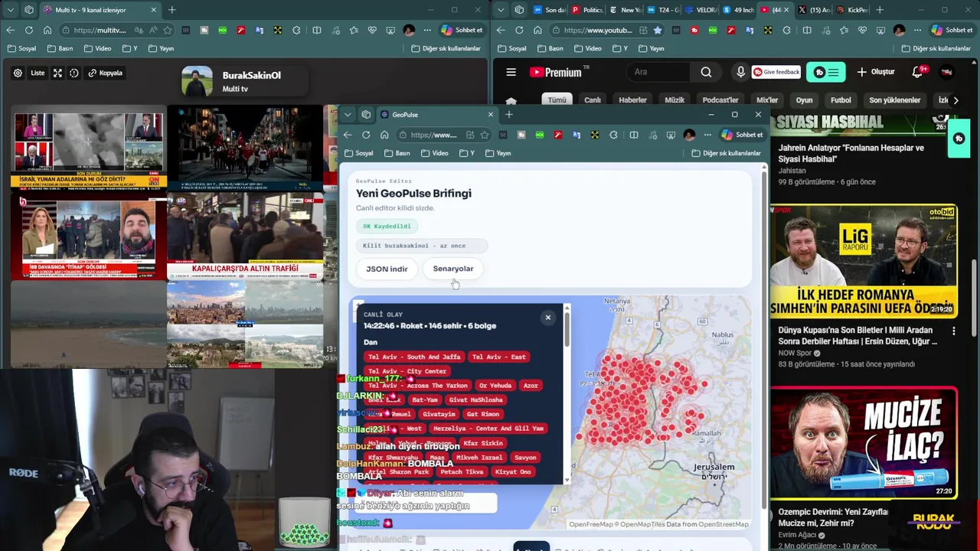Open YouTube hamburger guide menu
The image size is (980, 551).
(x=511, y=72)
